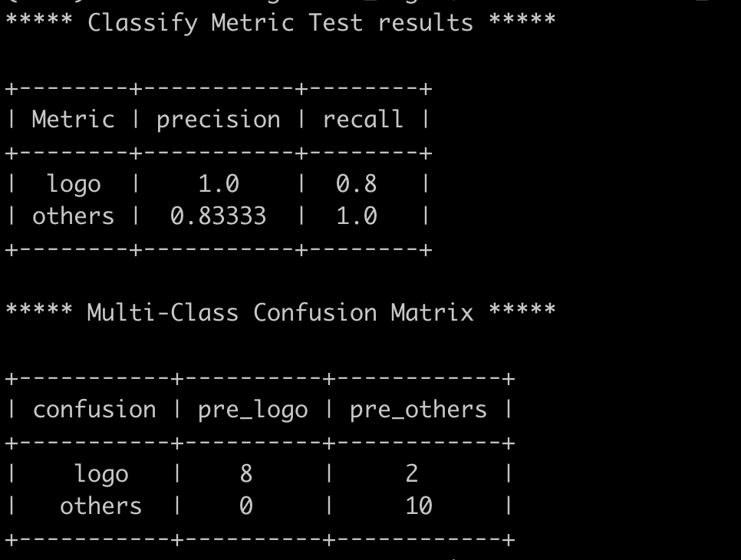
Task: Click the pre_logo column header
Action: pos(252,410)
